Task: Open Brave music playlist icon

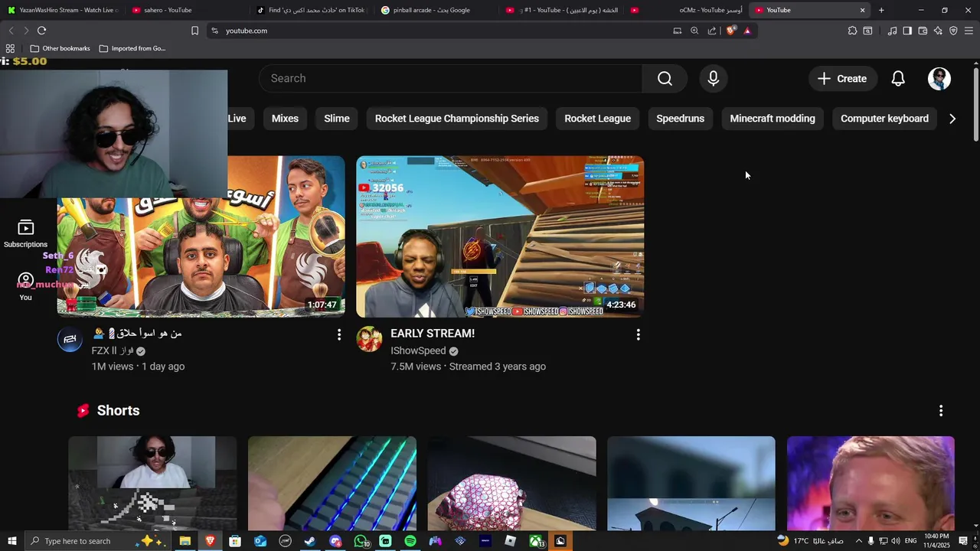Action: click(x=892, y=31)
